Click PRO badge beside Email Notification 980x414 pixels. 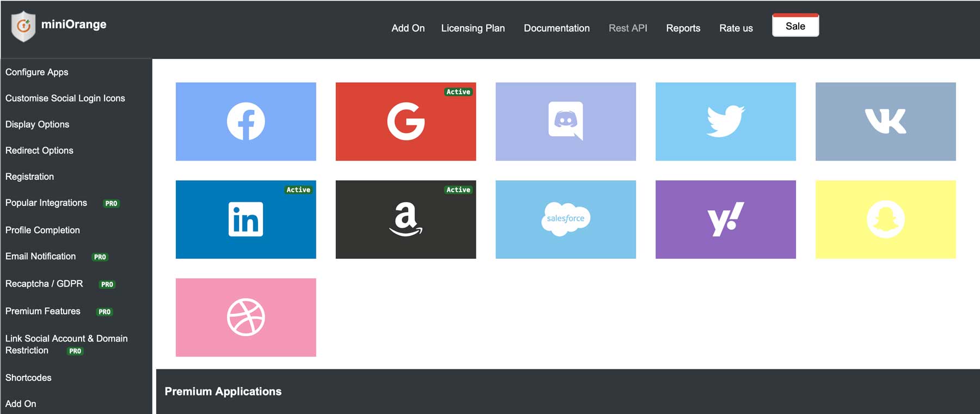coord(100,257)
